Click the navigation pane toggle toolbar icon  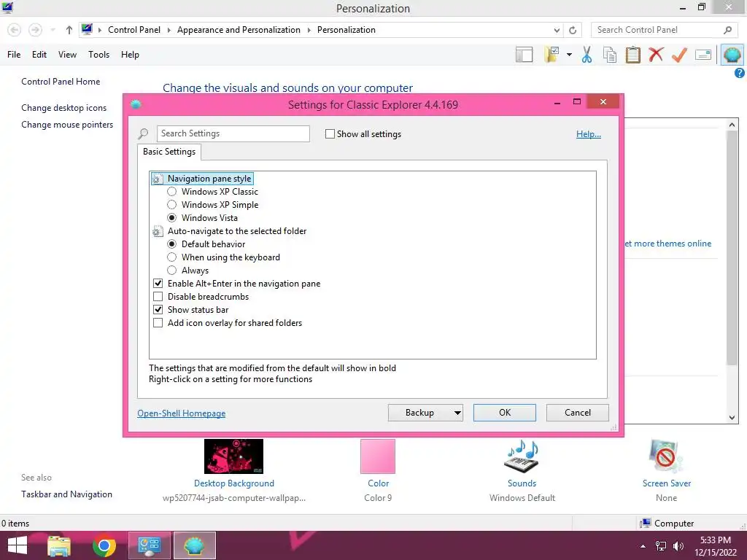(x=524, y=55)
